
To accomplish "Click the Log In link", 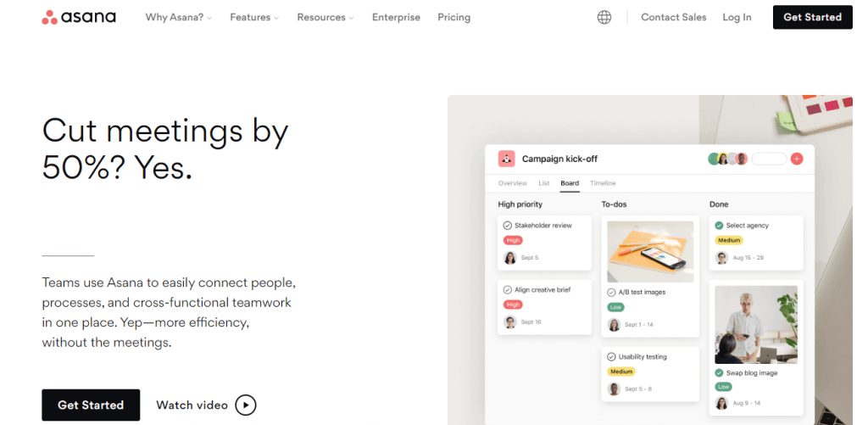I will pos(737,17).
